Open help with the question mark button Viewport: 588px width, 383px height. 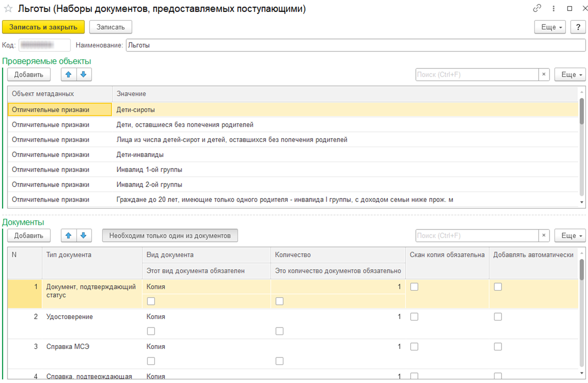[578, 27]
